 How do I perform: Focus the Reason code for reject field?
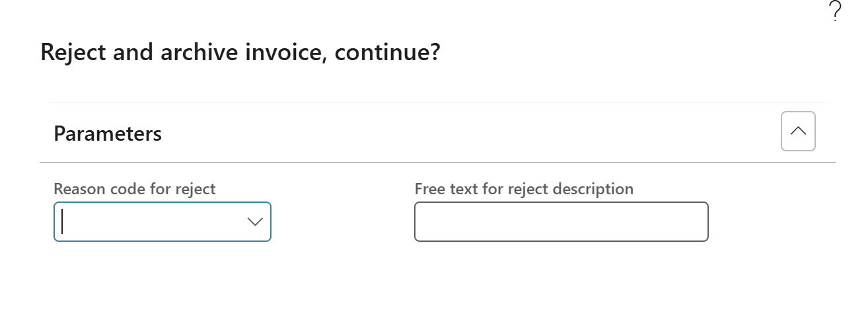[163, 221]
